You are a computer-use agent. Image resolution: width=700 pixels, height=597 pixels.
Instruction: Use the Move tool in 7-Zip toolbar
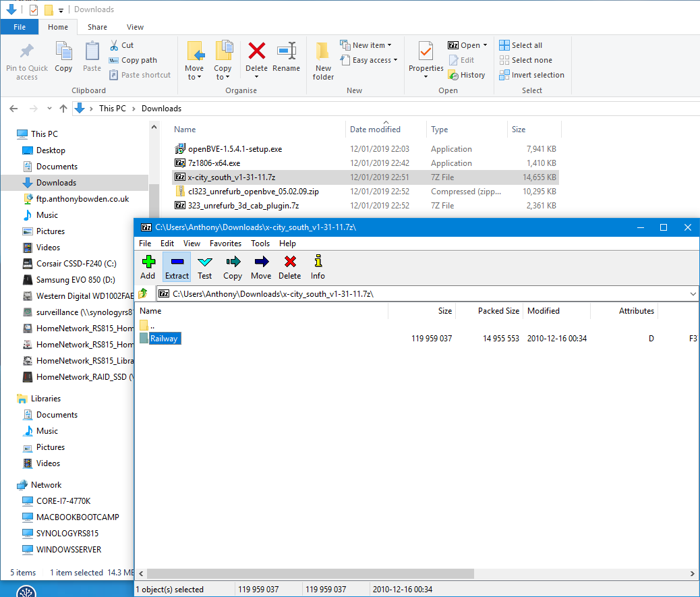tap(261, 267)
